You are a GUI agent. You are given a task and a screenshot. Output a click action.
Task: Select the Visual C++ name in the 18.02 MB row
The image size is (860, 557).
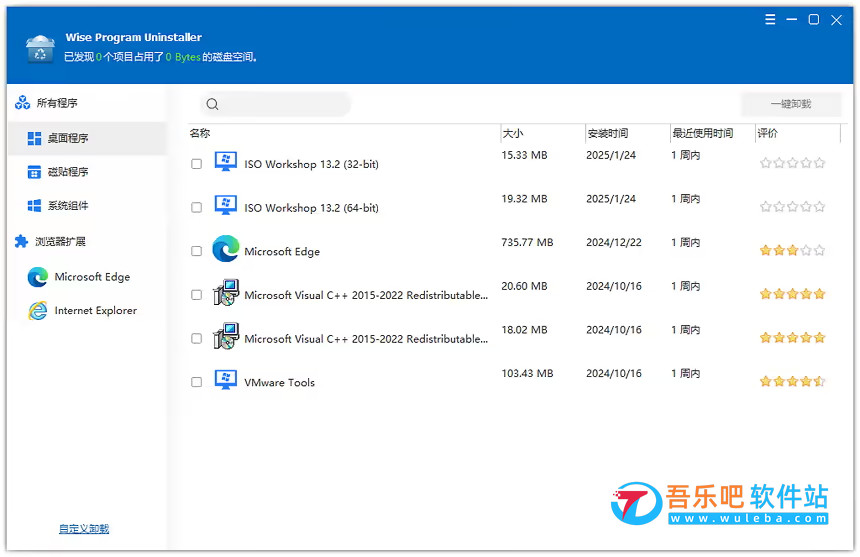[366, 339]
